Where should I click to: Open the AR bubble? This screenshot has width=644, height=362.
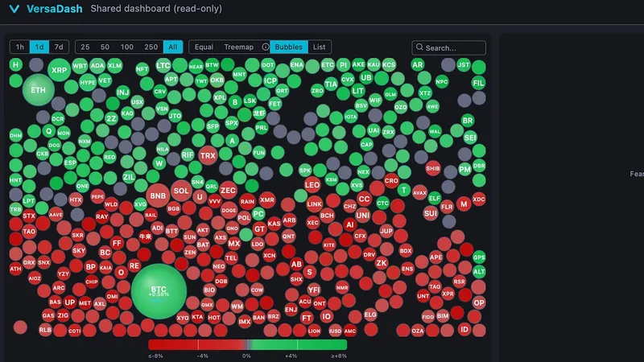coord(417,65)
